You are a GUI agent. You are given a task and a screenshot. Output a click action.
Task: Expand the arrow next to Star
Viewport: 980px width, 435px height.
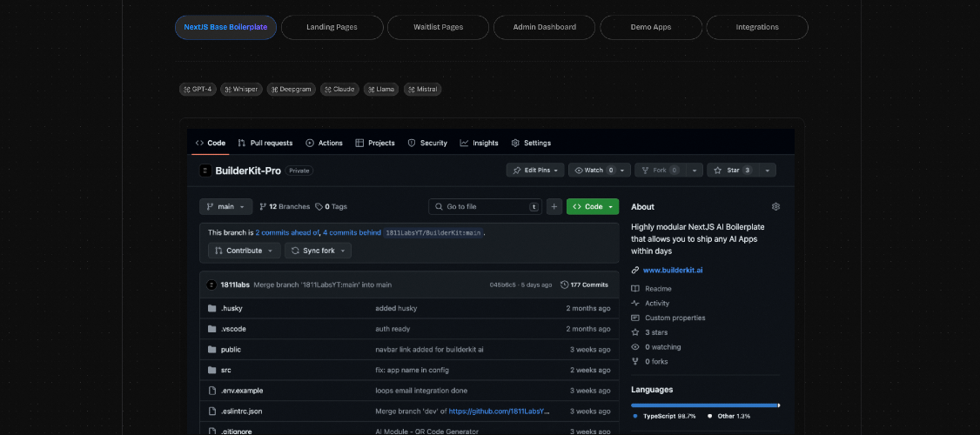tap(767, 170)
